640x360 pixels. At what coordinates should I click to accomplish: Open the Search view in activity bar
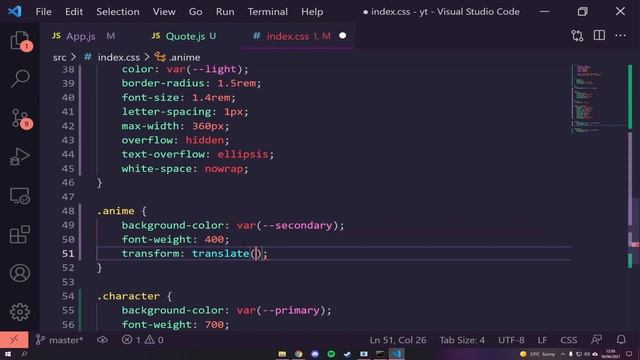pos(20,78)
